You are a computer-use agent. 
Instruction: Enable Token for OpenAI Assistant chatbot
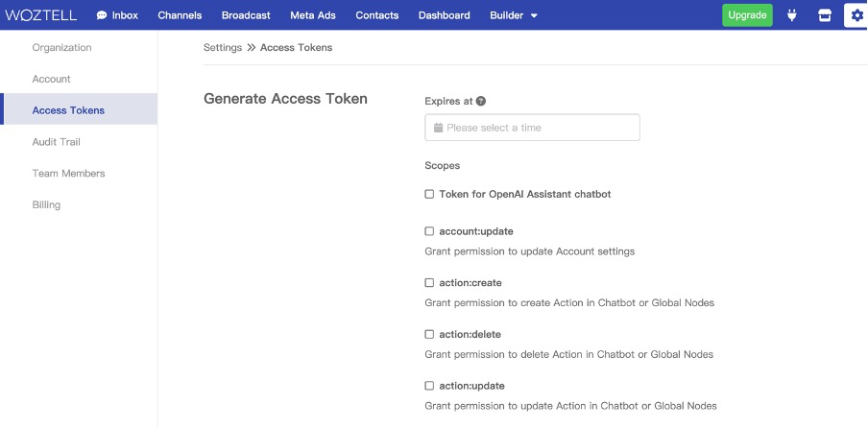tap(429, 194)
